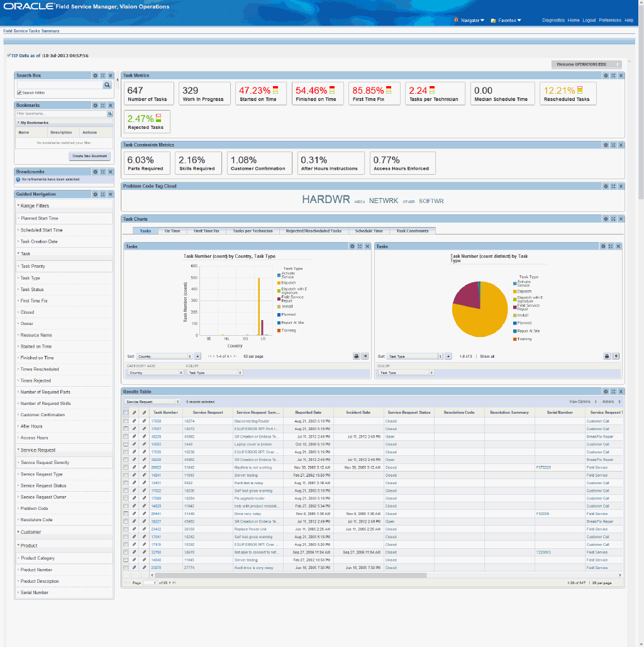
Task: Check the row for task 17058
Action: click(126, 421)
